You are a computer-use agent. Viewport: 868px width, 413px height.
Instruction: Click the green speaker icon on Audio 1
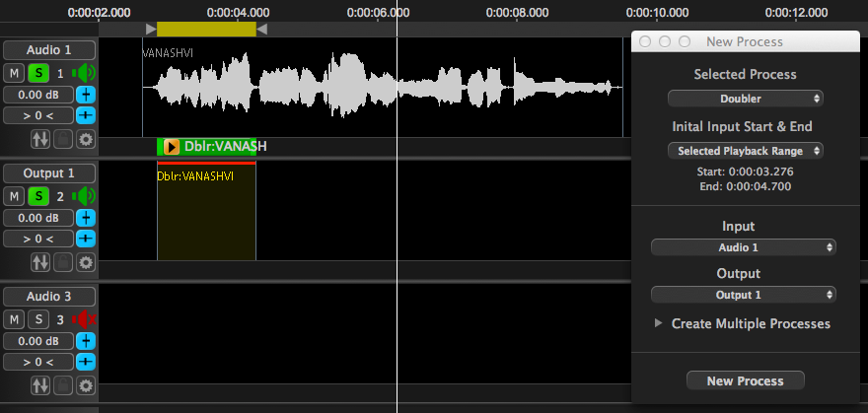[x=85, y=73]
